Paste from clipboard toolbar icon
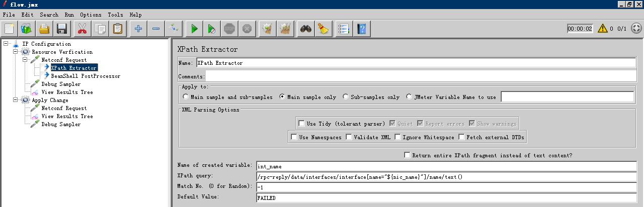This screenshot has height=207, width=644. pos(118,29)
